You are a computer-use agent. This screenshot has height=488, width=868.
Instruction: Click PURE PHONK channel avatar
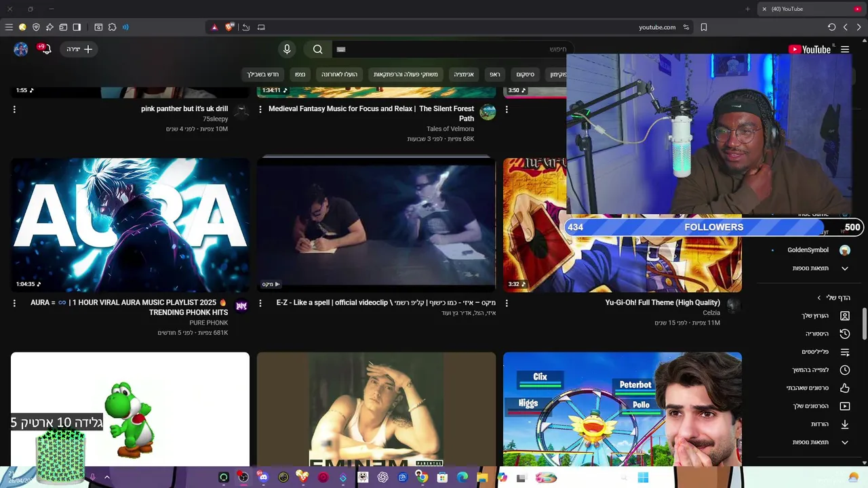(241, 306)
